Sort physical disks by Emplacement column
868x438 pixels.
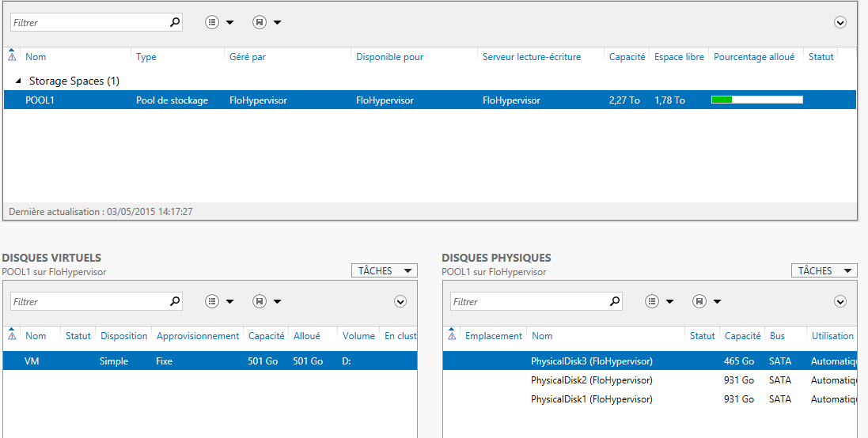(494, 336)
